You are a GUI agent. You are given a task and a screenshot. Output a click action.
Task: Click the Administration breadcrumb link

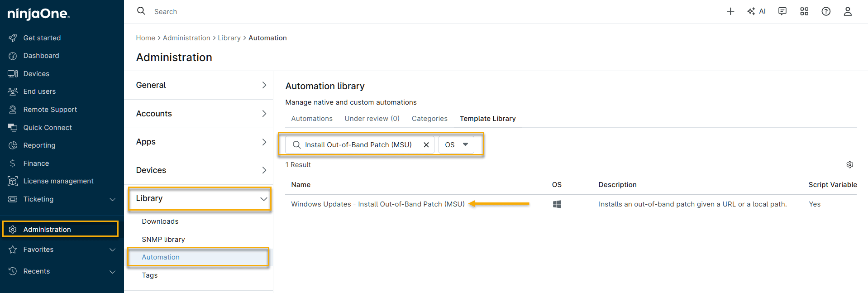[x=186, y=38]
